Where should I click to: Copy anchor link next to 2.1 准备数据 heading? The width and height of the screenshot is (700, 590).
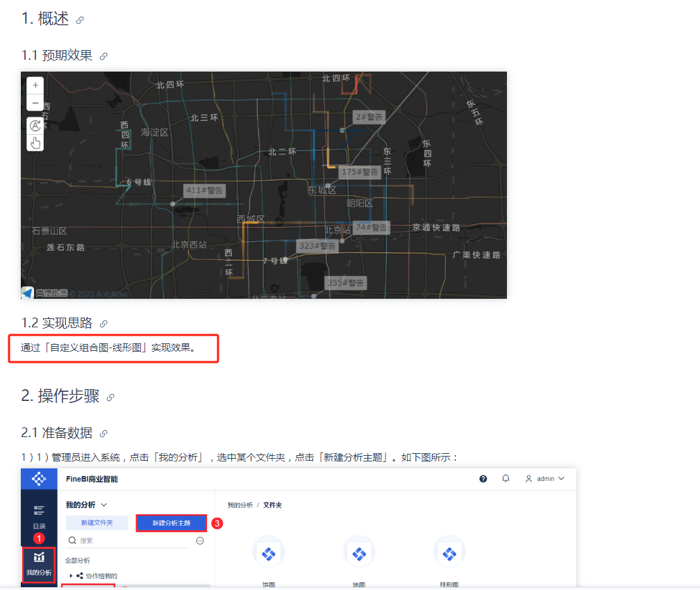(103, 434)
